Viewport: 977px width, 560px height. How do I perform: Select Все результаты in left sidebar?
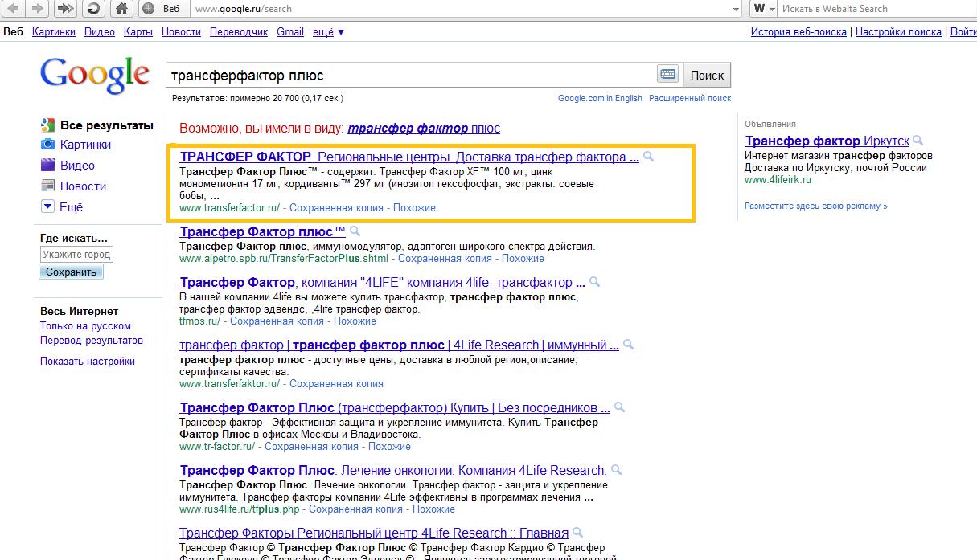[x=106, y=125]
